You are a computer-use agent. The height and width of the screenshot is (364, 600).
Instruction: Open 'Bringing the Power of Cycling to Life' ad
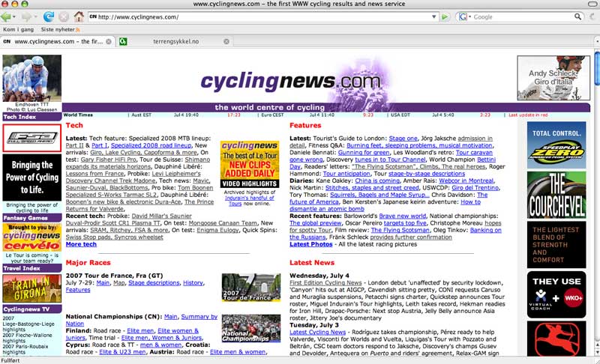31,178
